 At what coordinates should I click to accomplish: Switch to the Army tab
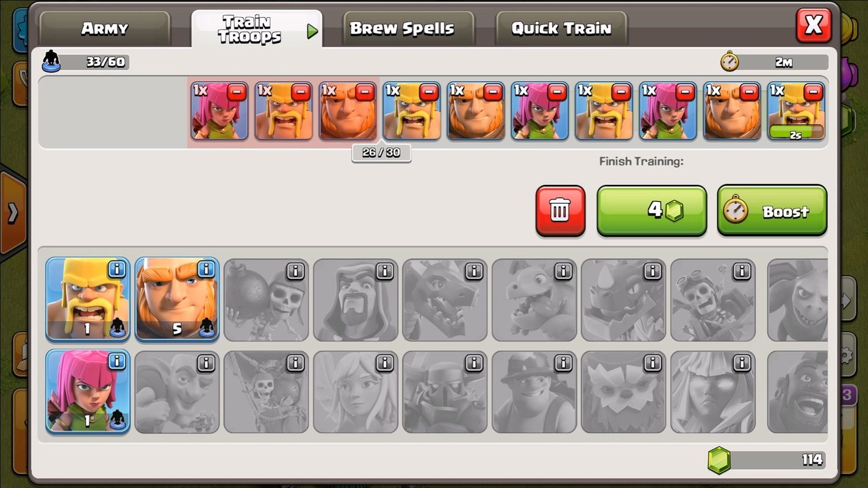click(104, 29)
